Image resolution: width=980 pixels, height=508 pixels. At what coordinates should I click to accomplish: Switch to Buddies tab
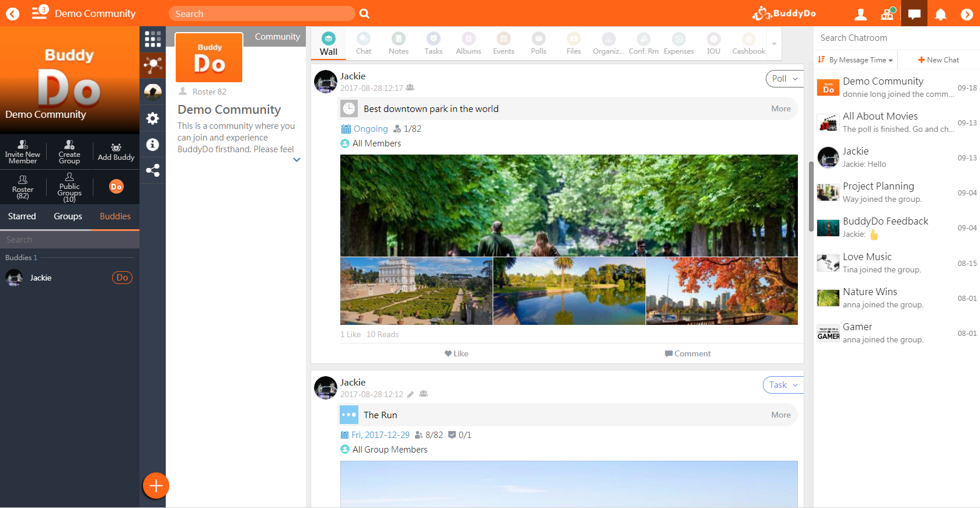click(115, 216)
